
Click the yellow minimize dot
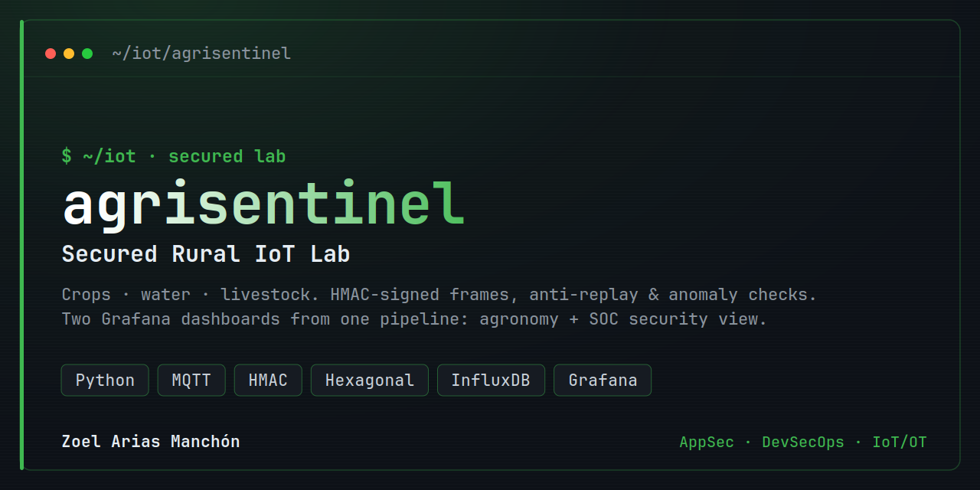click(69, 54)
